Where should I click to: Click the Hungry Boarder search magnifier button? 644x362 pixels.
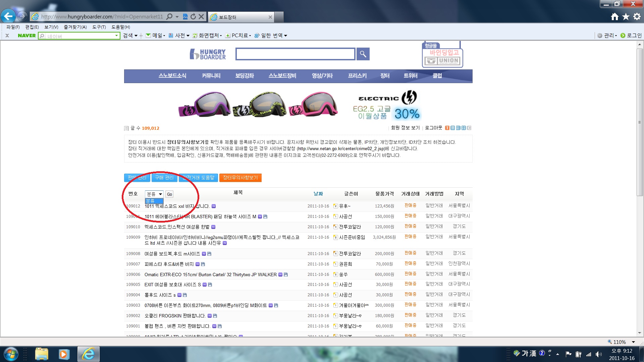(363, 54)
